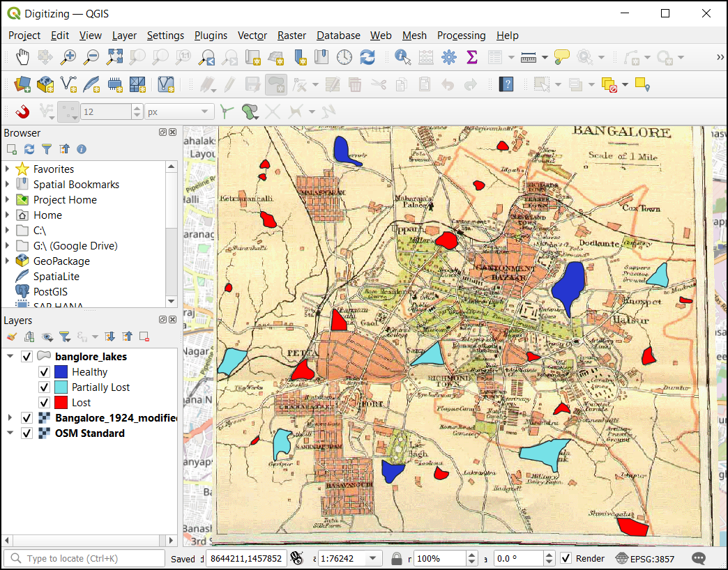Select Project Home in Browser

[x=65, y=199]
